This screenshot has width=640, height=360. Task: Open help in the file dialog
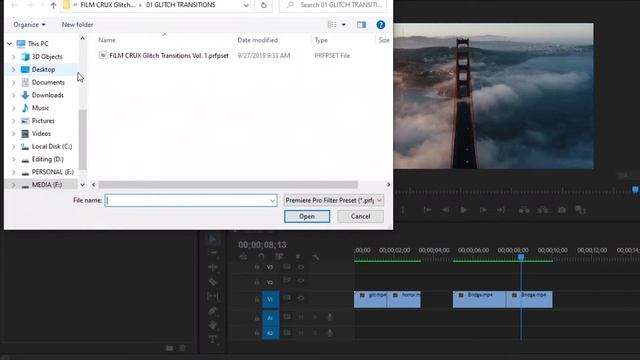pyautogui.click(x=380, y=25)
